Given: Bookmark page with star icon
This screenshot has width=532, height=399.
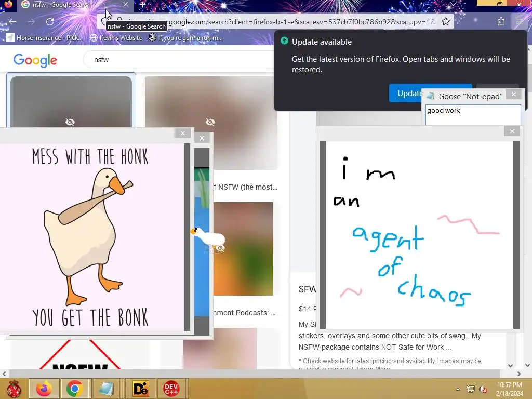Looking at the screenshot, I should 445,22.
